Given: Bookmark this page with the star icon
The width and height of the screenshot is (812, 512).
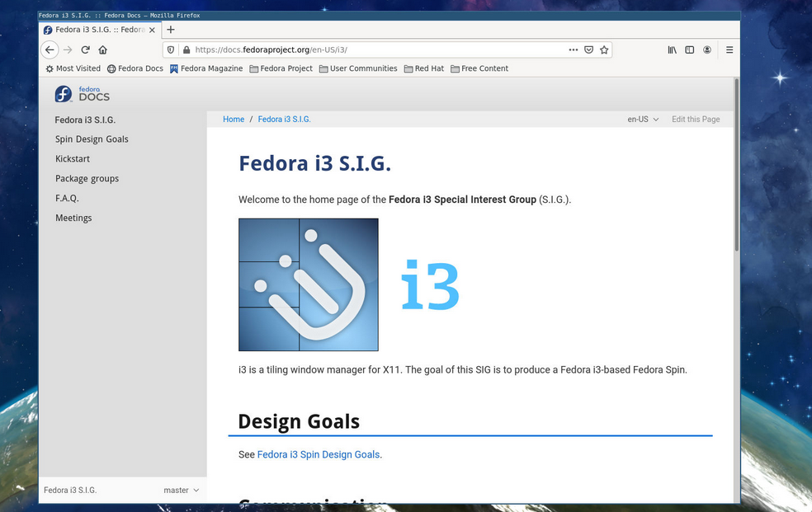Looking at the screenshot, I should point(604,49).
